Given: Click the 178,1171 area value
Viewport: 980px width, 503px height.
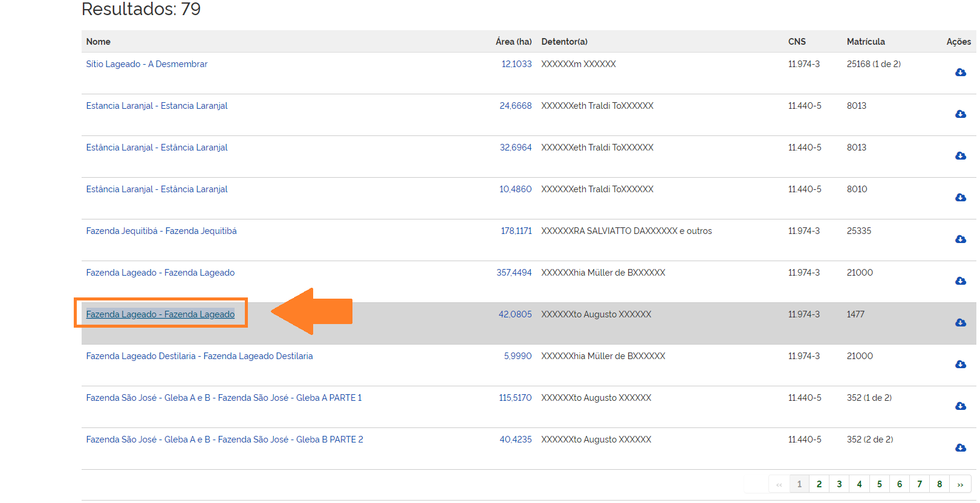Looking at the screenshot, I should (516, 231).
